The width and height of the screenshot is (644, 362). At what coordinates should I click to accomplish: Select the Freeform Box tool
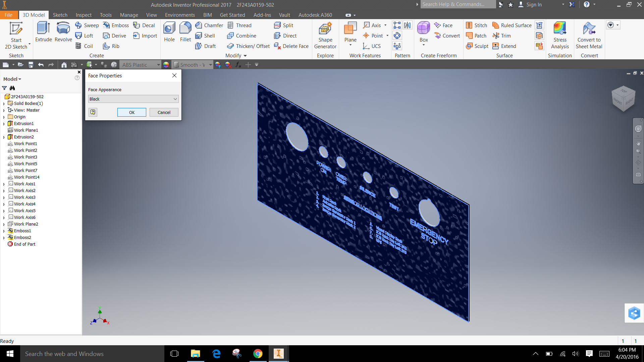point(424,34)
